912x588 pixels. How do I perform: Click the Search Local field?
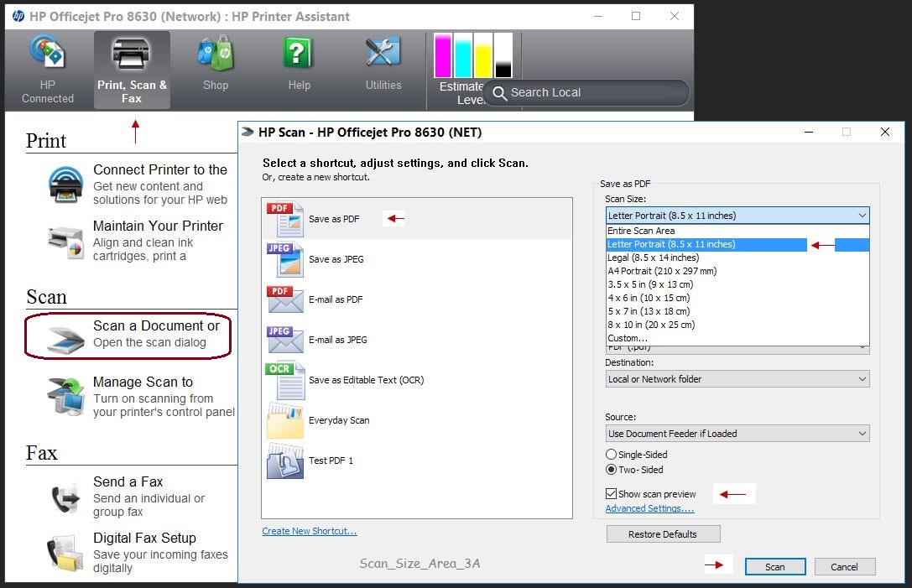(586, 92)
